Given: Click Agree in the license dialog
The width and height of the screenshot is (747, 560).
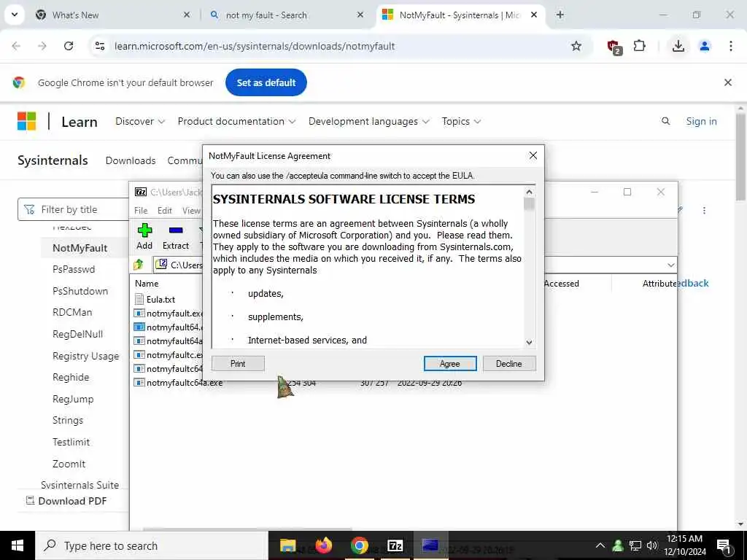Looking at the screenshot, I should [449, 363].
